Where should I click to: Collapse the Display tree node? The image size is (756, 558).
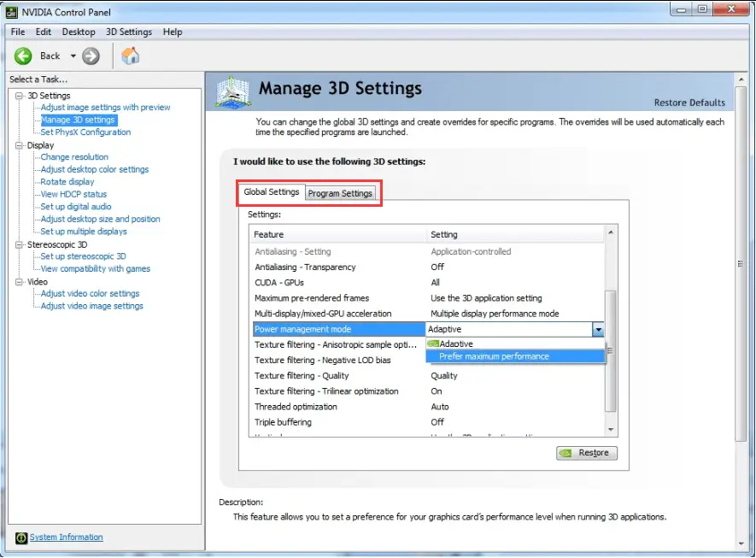(x=20, y=145)
